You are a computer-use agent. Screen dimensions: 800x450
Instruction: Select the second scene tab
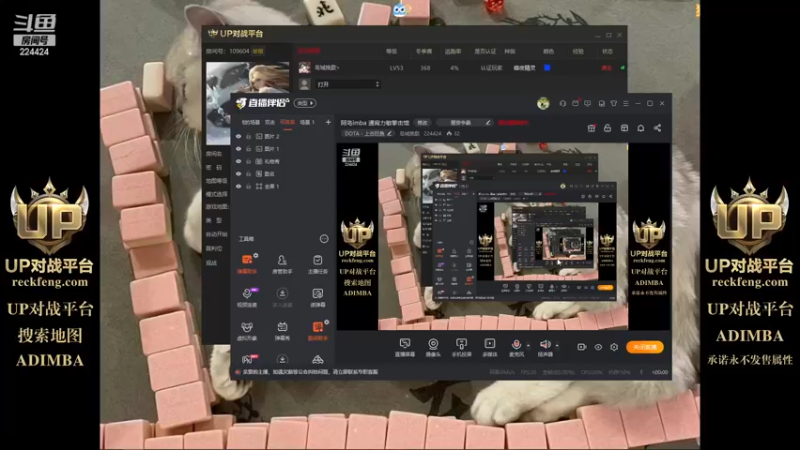click(270, 122)
